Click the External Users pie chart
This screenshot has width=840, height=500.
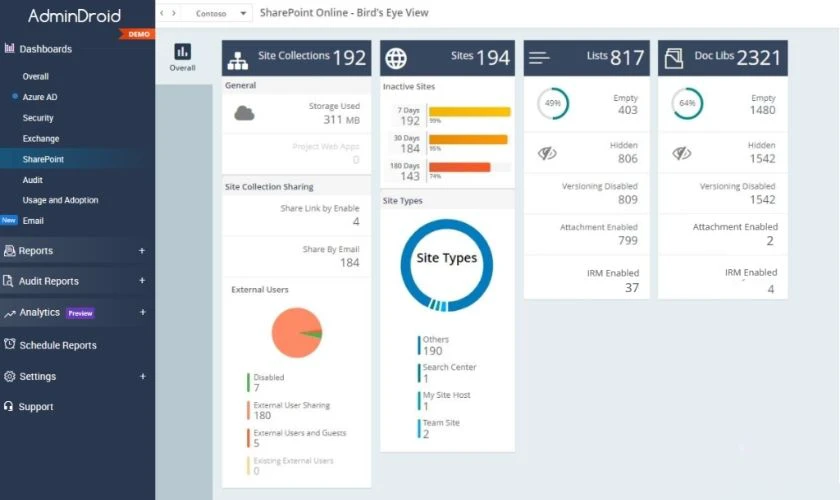point(297,332)
